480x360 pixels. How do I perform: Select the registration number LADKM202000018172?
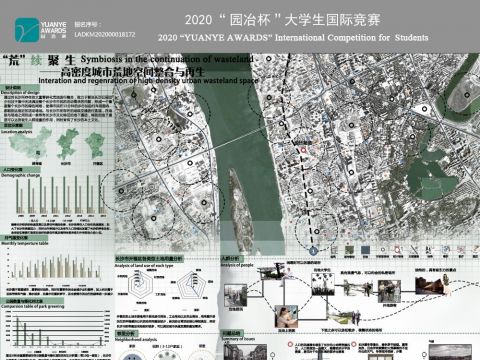click(x=105, y=34)
